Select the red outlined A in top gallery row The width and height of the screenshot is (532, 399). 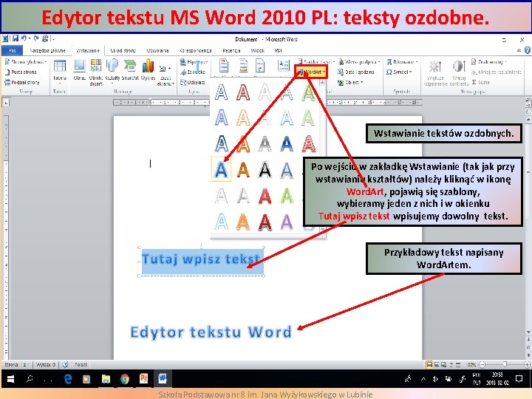243,92
